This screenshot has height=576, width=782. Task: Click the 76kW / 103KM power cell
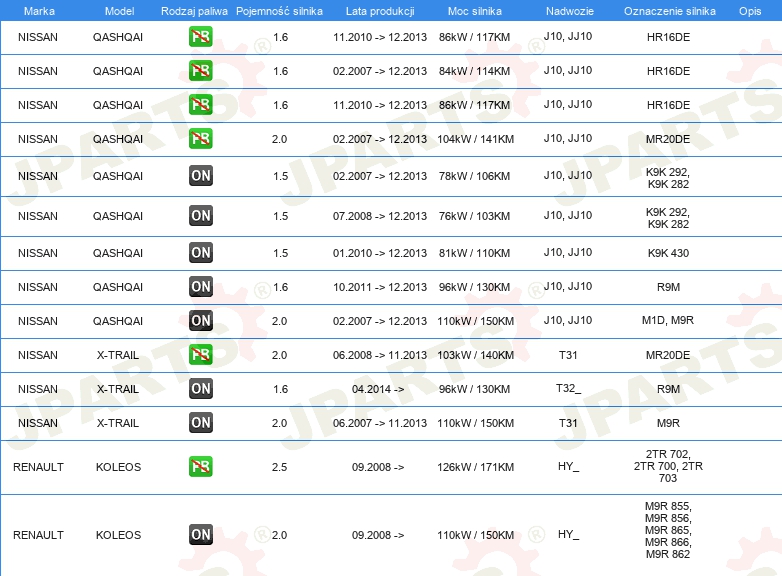tap(474, 216)
